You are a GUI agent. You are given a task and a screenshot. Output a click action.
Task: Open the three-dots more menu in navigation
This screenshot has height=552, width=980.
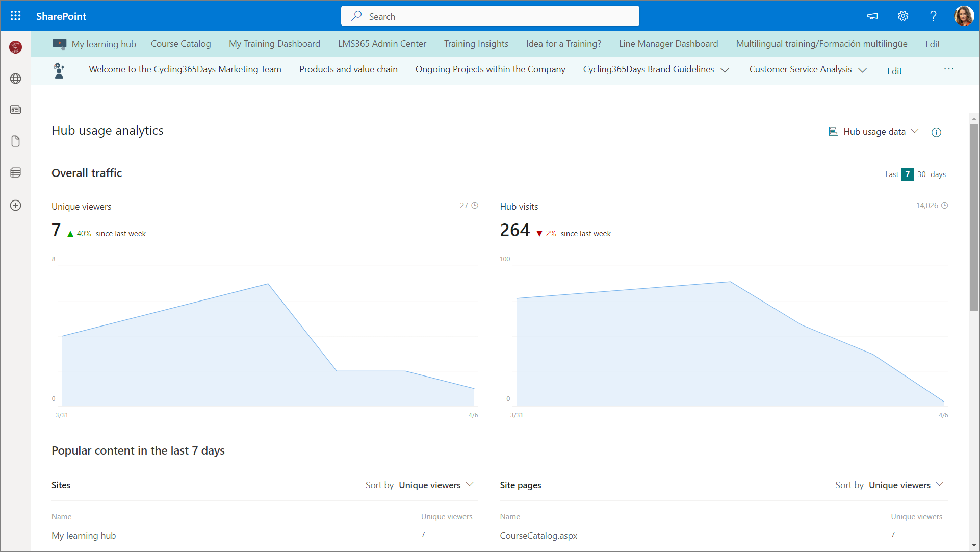948,69
